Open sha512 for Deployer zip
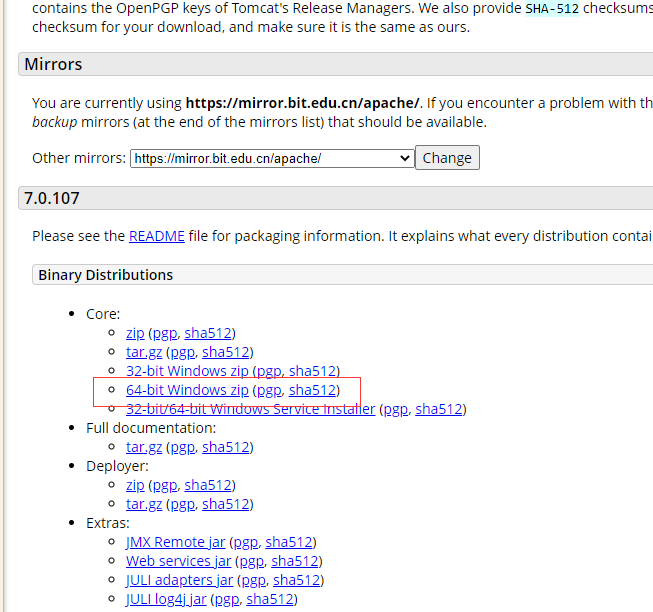 [208, 485]
